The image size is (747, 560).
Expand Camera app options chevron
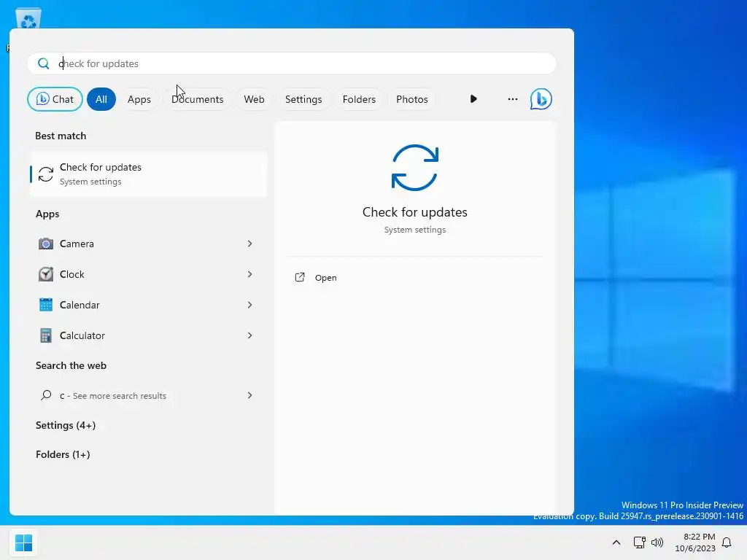tap(249, 244)
